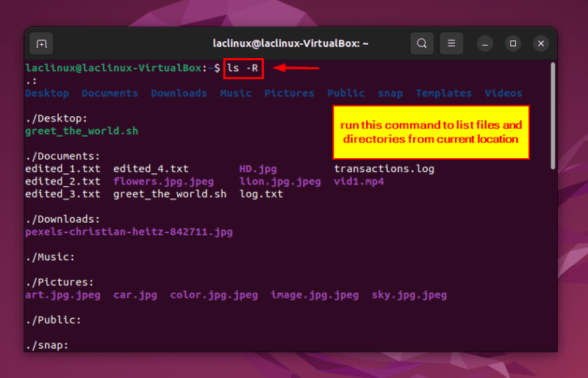The image size is (588, 378).
Task: Click greet_the_world.sh under ./Desktop
Action: point(82,131)
